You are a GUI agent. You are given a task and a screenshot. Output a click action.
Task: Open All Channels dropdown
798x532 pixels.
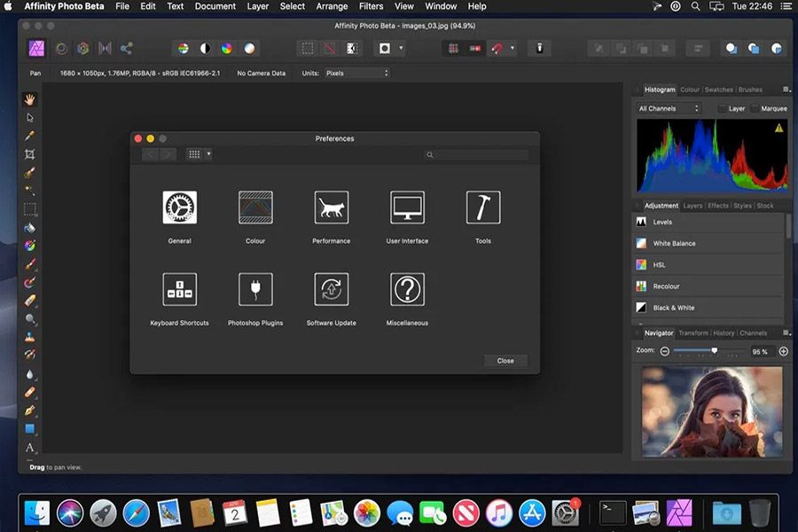(x=669, y=108)
